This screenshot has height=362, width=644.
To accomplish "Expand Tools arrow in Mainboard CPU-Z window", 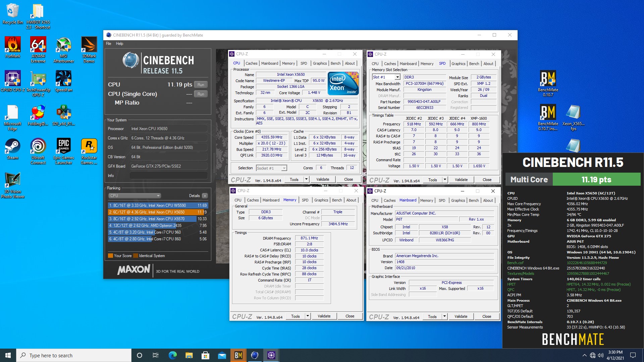I will click(444, 317).
